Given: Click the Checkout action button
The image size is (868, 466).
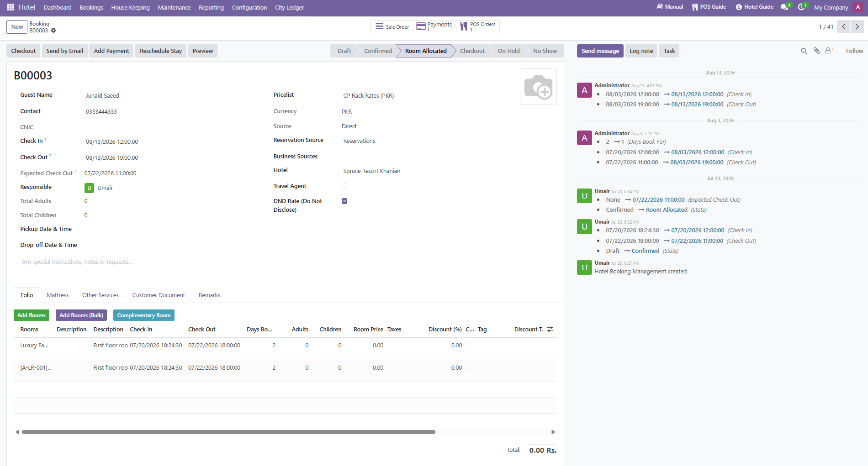Looking at the screenshot, I should pyautogui.click(x=23, y=51).
